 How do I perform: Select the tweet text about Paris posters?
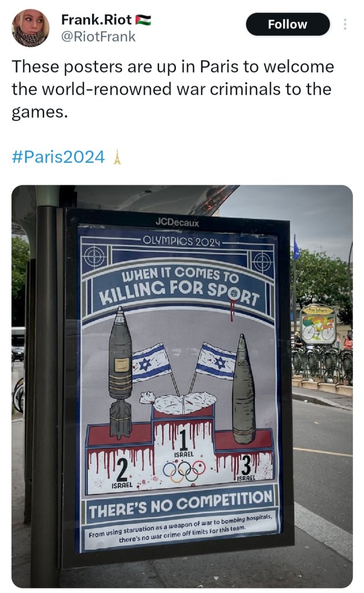click(172, 89)
